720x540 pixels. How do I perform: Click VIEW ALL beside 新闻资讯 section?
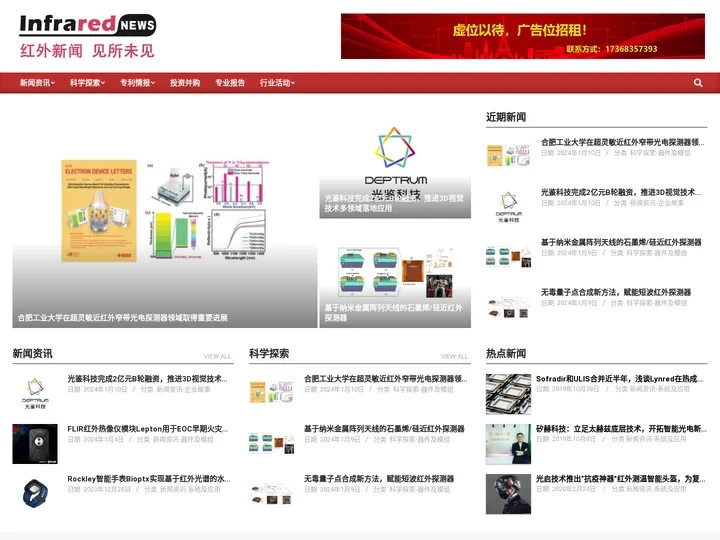(217, 356)
